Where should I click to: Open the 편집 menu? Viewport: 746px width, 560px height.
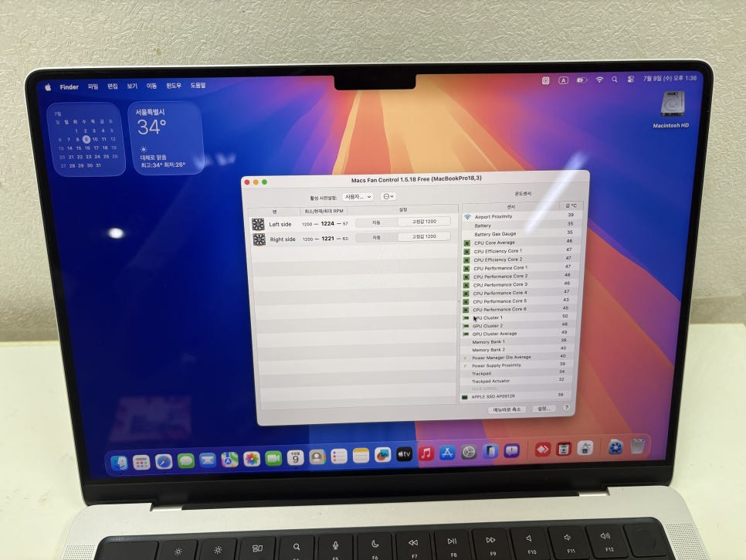112,86
